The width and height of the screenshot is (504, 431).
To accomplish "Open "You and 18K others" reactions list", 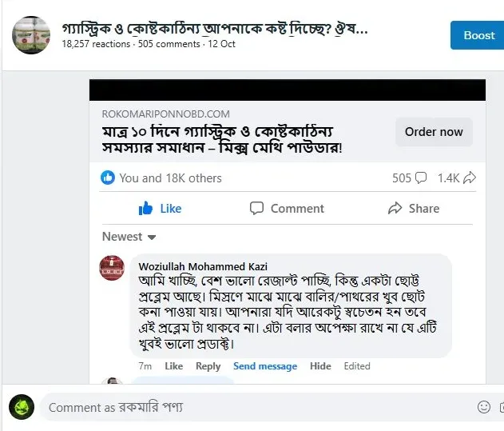I will click(x=170, y=178).
